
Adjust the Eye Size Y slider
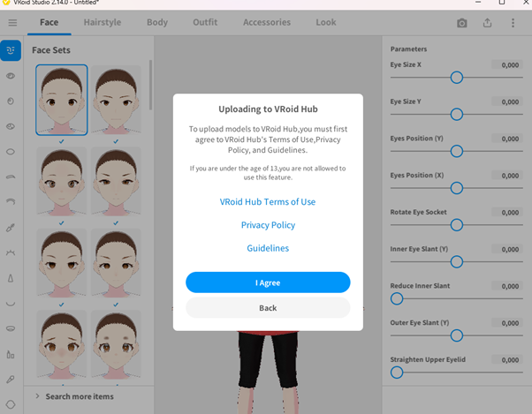tap(456, 115)
